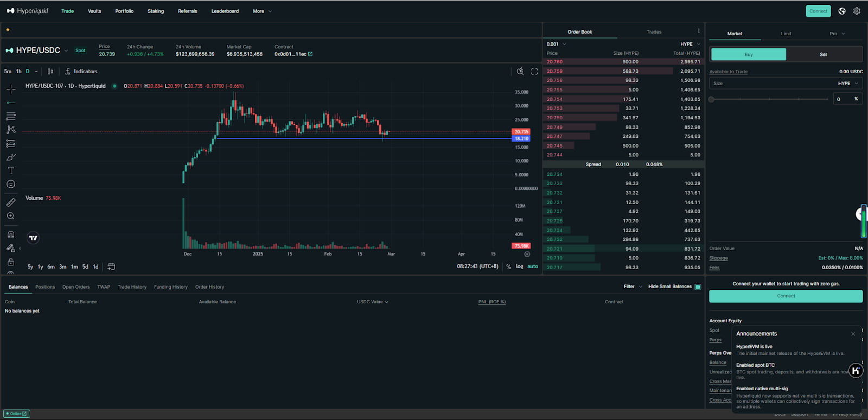The width and height of the screenshot is (868, 420).
Task: Open the long/short position forecasting tool
Action: pos(11,144)
